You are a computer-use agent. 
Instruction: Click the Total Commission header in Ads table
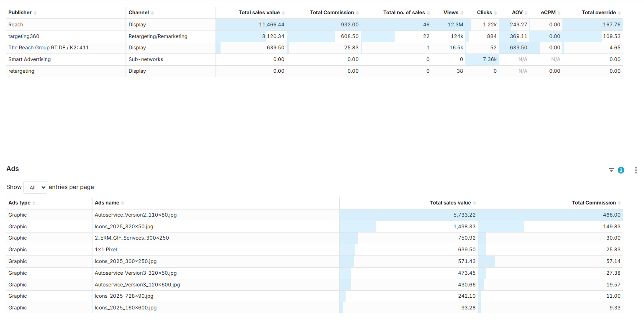pos(593,203)
